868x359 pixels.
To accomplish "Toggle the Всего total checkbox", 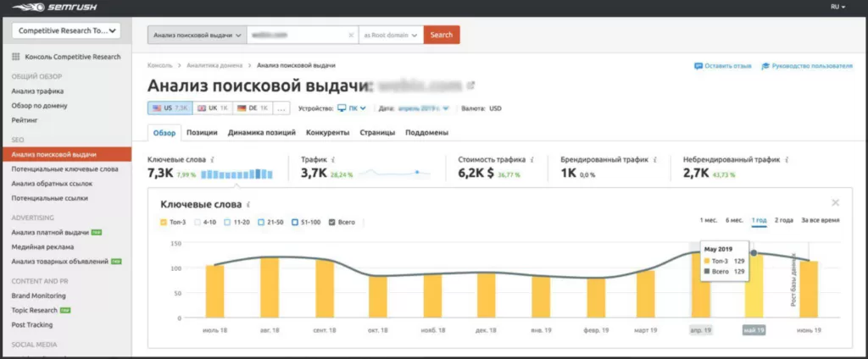I will pyautogui.click(x=331, y=223).
